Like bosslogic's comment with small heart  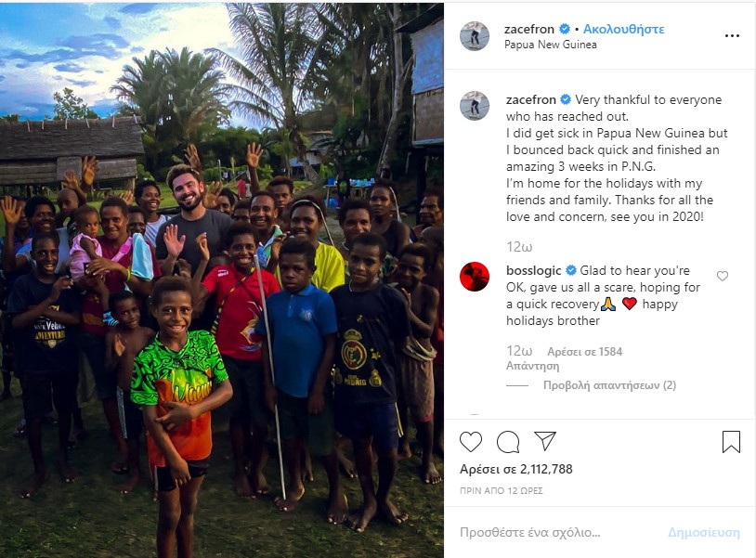coord(723,276)
